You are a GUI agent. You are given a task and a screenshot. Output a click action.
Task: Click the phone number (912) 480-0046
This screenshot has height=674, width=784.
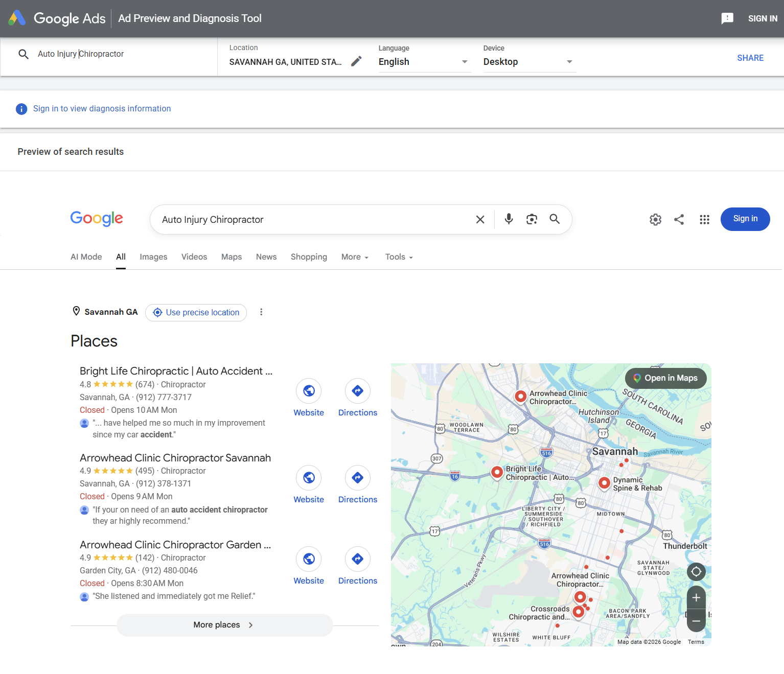point(170,571)
